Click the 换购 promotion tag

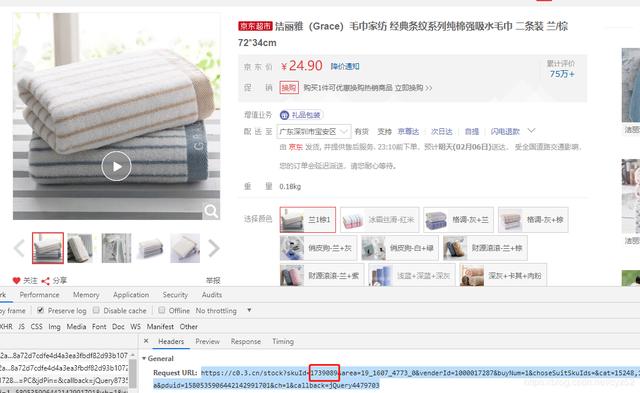(x=289, y=88)
